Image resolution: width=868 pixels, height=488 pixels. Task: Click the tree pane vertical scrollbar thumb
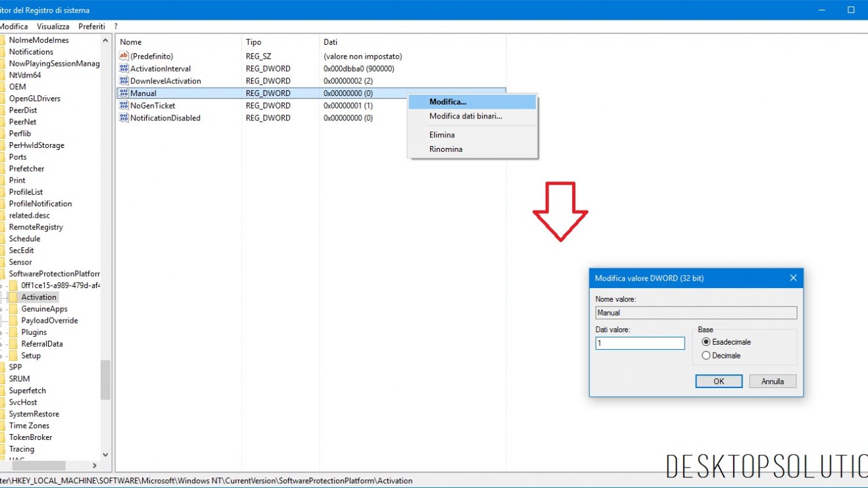coord(105,380)
